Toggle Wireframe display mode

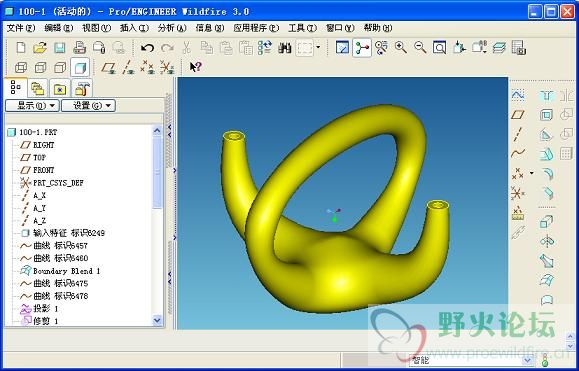click(21, 68)
